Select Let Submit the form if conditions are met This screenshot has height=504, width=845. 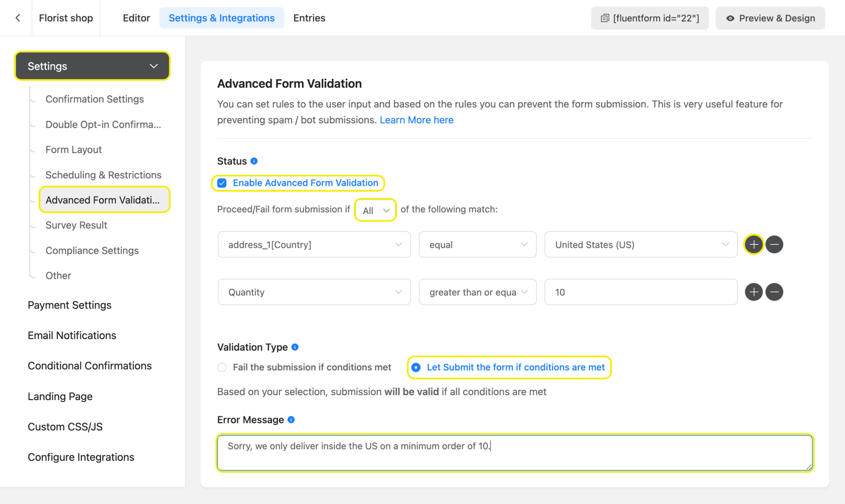coord(415,367)
